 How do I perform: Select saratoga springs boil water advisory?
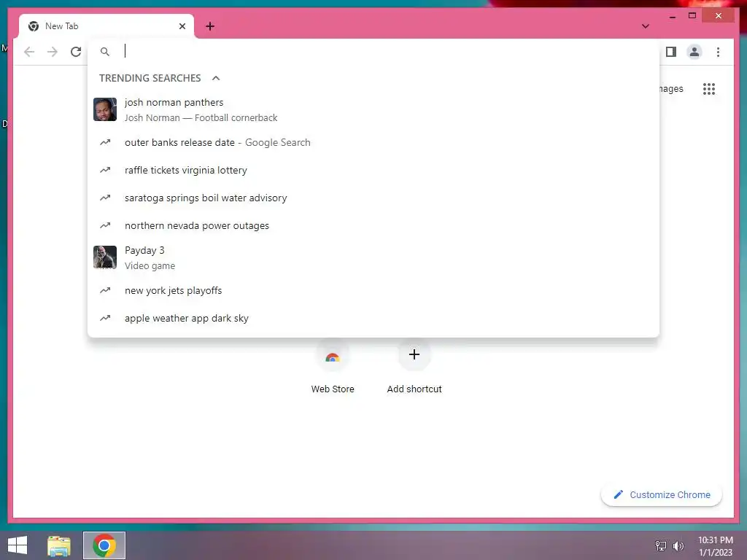click(373, 198)
